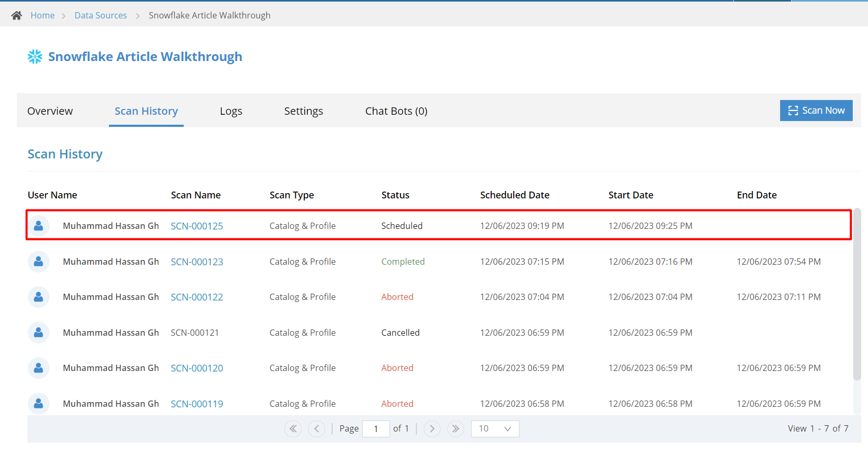The width and height of the screenshot is (868, 461).
Task: Click the Snowflake logo icon beside title
Action: 35,56
